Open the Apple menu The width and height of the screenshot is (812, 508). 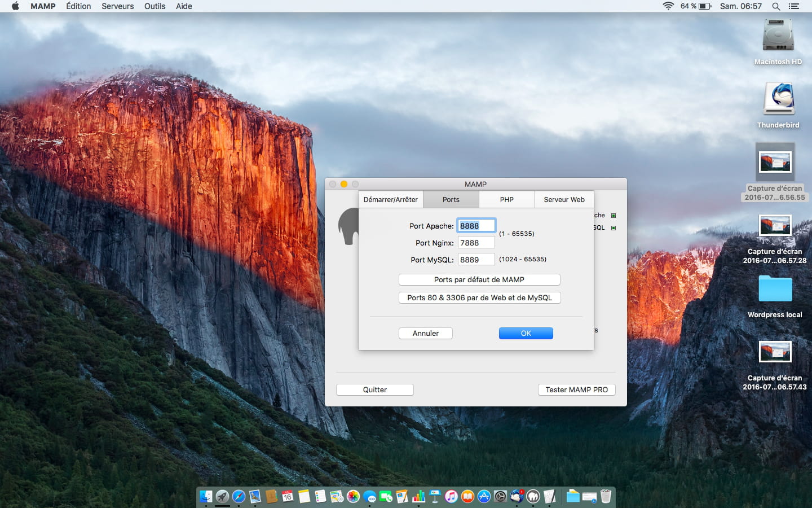[15, 6]
